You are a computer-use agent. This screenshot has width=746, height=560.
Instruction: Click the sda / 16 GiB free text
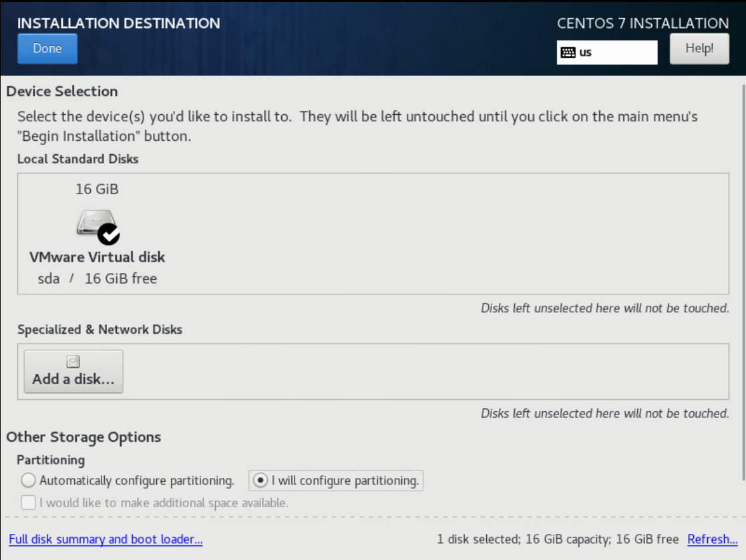(x=97, y=278)
